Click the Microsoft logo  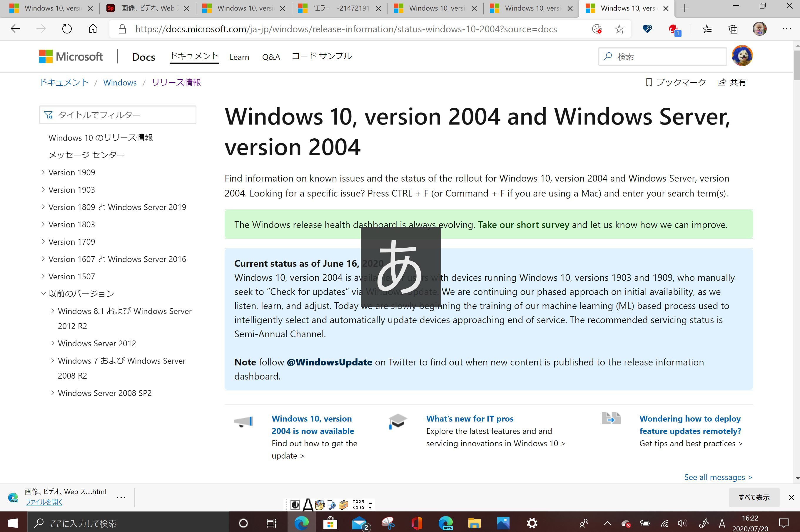(x=71, y=56)
